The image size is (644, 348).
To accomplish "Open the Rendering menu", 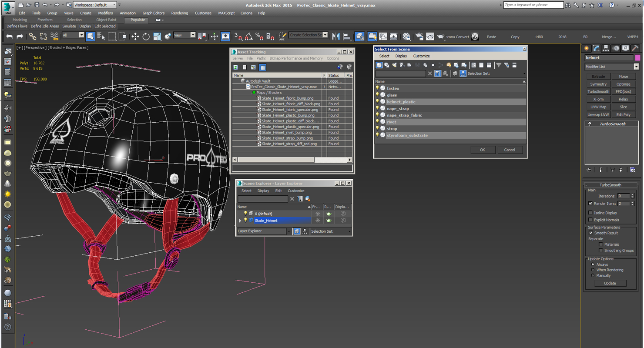I will tap(179, 13).
